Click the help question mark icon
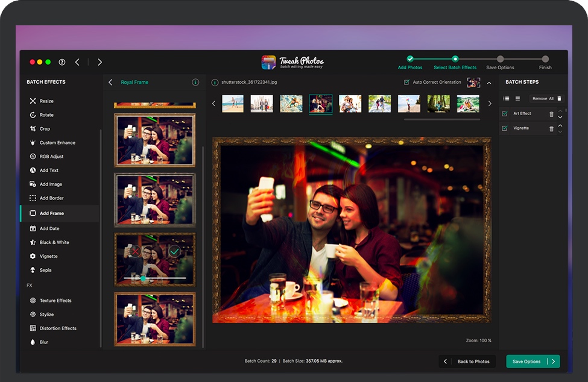Viewport: 588px width, 382px height. [62, 62]
